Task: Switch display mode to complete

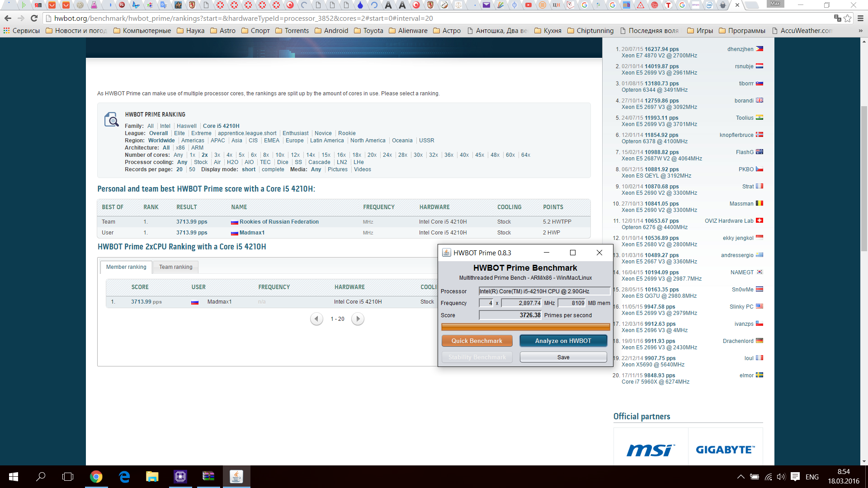Action: tap(273, 169)
